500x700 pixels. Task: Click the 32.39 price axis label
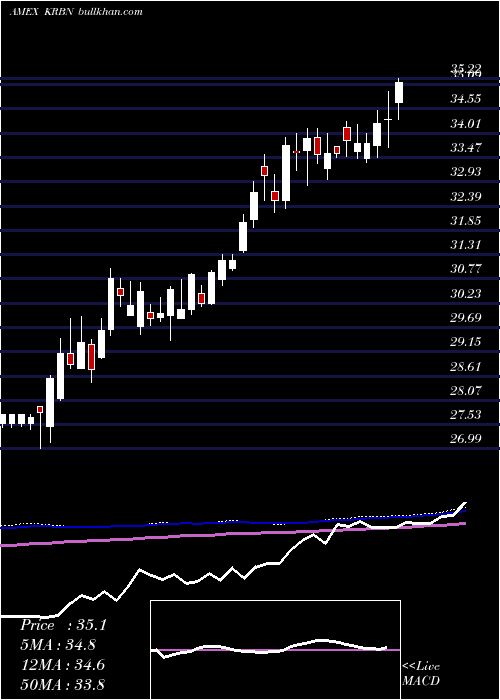point(466,196)
